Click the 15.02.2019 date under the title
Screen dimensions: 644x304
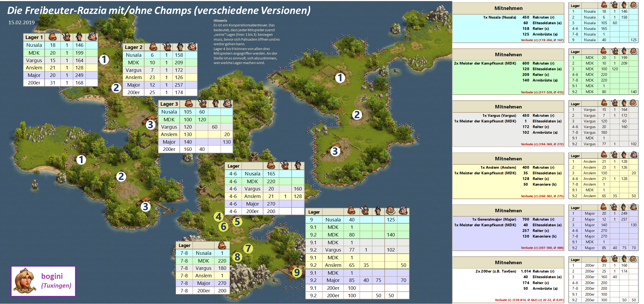click(22, 23)
